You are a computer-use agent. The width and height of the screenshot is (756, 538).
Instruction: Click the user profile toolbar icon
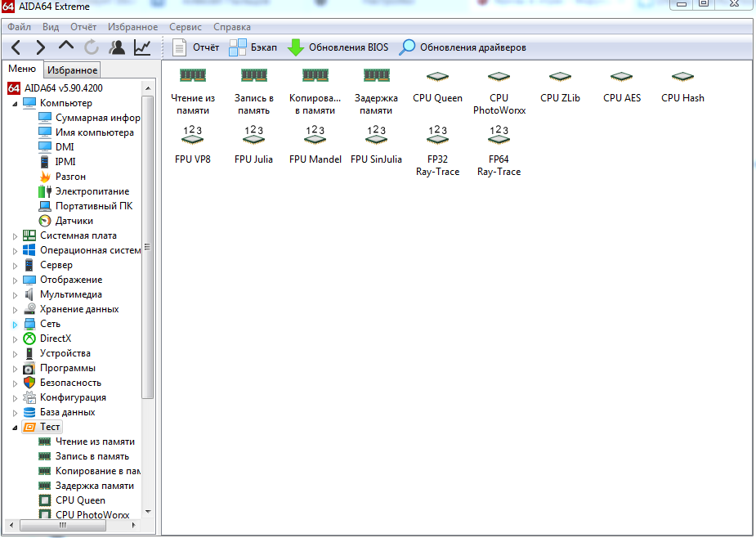click(x=117, y=47)
